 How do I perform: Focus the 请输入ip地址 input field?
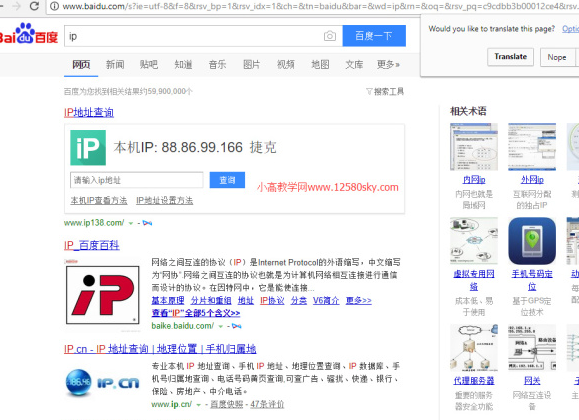(x=137, y=180)
